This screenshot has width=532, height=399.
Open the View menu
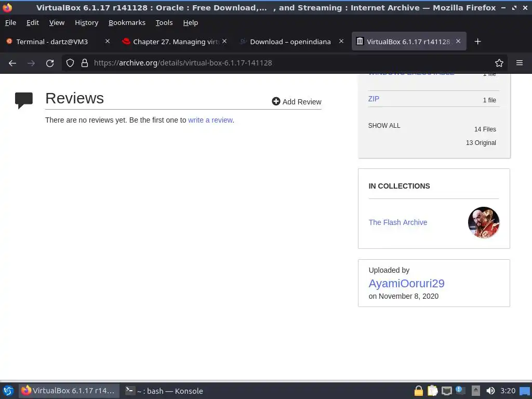tap(57, 23)
